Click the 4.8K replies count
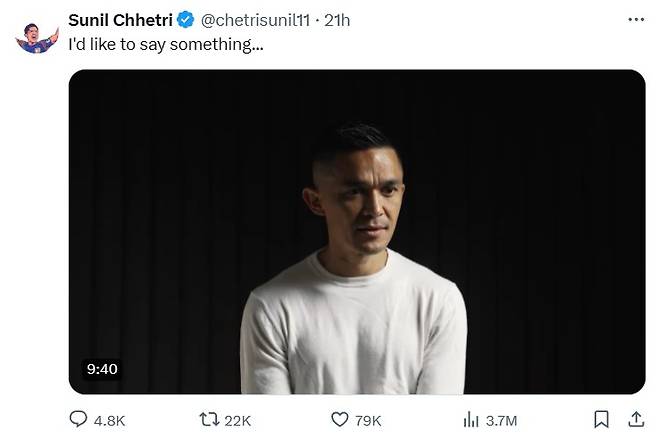658x439 pixels. point(109,421)
